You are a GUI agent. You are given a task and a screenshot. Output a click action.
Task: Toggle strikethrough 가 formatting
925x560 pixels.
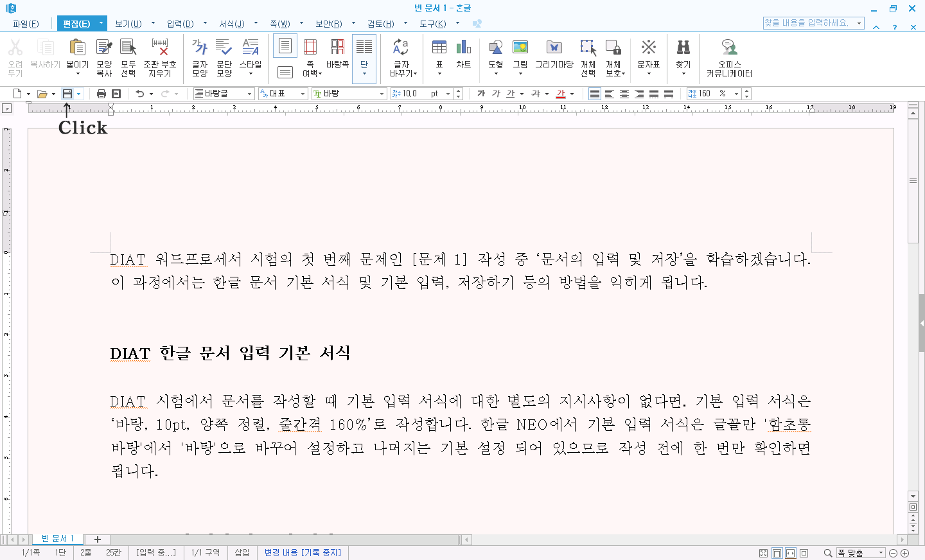tap(536, 94)
